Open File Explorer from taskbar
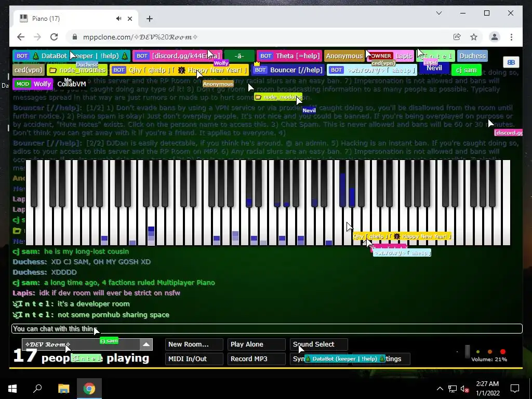The width and height of the screenshot is (532, 399). click(x=63, y=388)
